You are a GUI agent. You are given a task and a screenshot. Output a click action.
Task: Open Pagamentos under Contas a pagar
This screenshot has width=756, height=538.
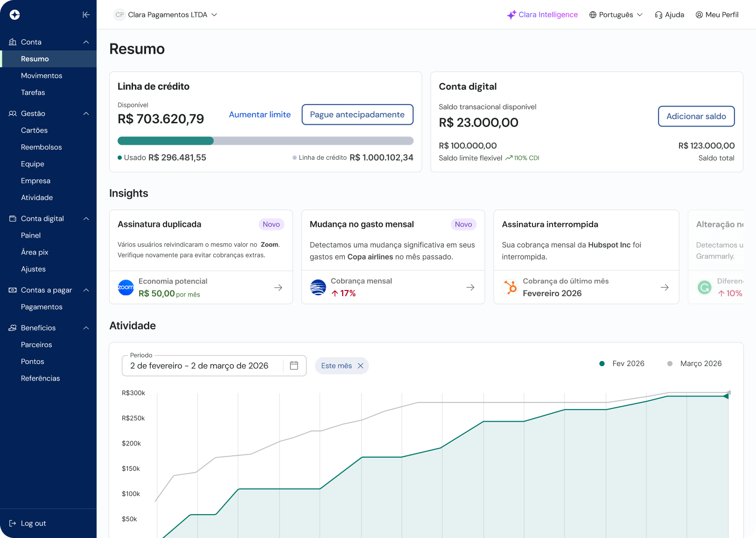(x=42, y=307)
